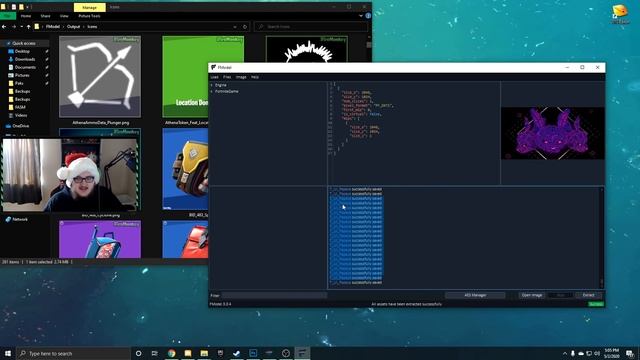Screen dimensions: 640x360
Task: Open the Image menu in FModel
Action: tap(241, 77)
